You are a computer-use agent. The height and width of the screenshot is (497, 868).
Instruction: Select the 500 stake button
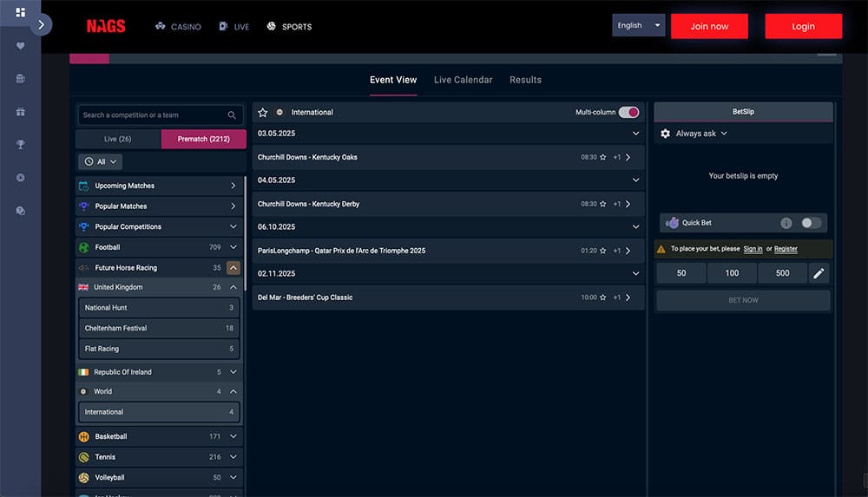tap(782, 273)
